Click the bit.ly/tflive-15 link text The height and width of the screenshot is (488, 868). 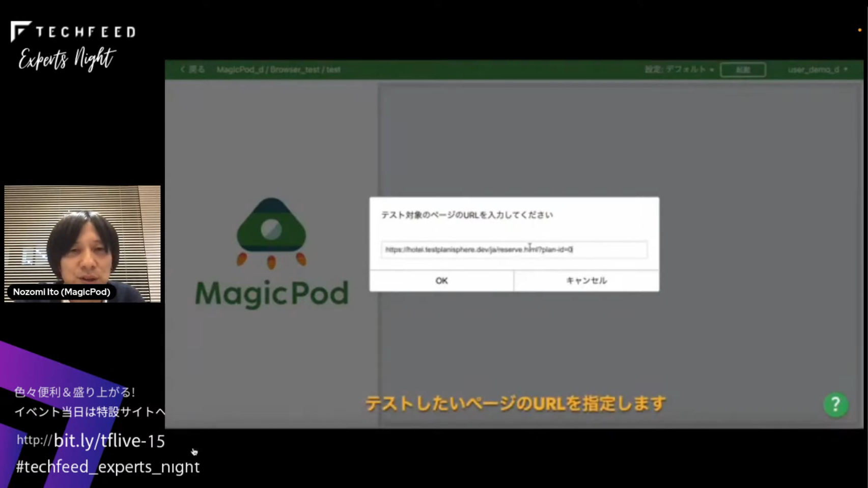pyautogui.click(x=109, y=440)
